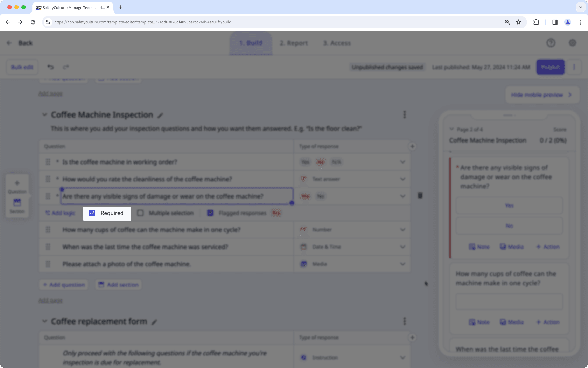This screenshot has width=588, height=368.
Task: Attach Media in the mobile preview
Action: click(x=511, y=247)
